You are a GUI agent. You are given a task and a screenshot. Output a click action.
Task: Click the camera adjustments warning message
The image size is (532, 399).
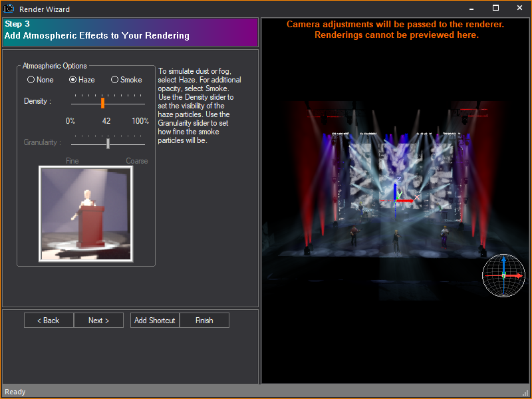pos(397,29)
